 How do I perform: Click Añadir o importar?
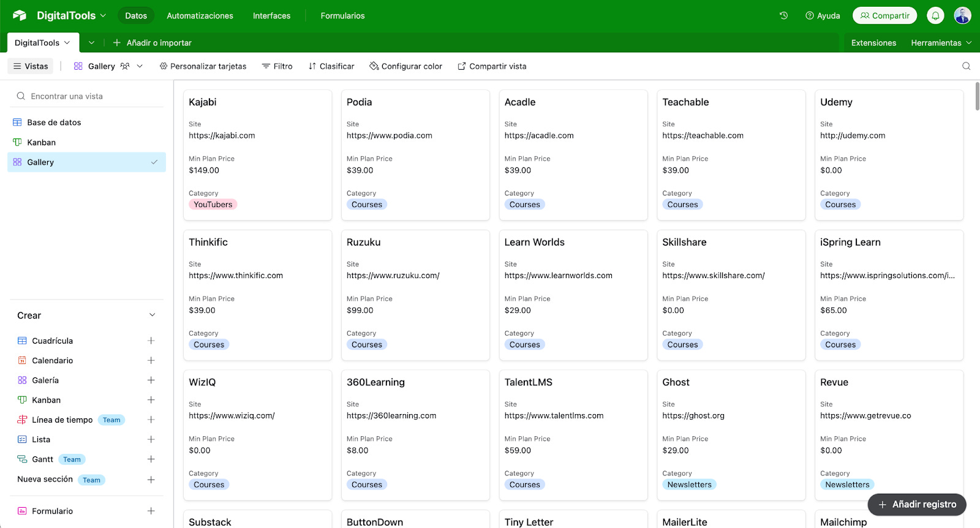[153, 43]
